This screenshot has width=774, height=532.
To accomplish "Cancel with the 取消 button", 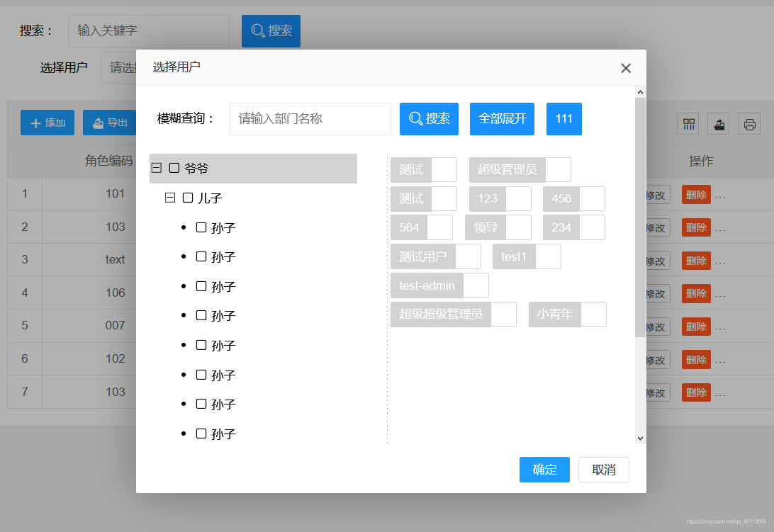I will pyautogui.click(x=604, y=470).
